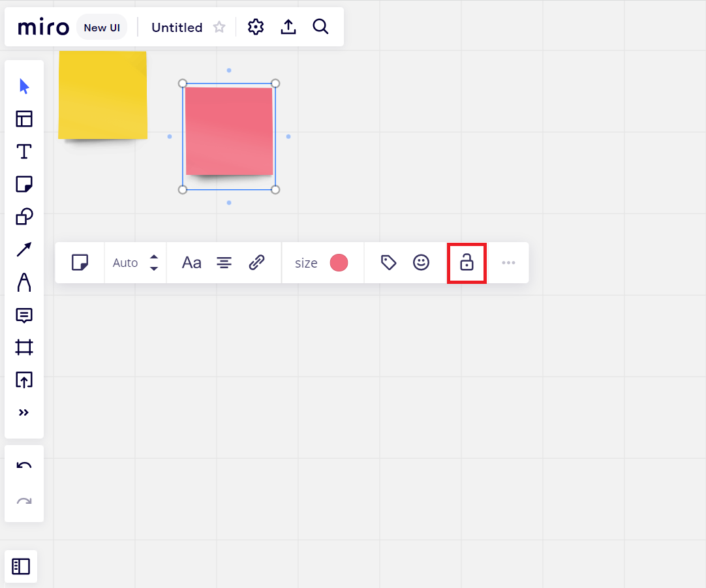The image size is (706, 588).
Task: Open the Comment tool
Action: point(24,315)
